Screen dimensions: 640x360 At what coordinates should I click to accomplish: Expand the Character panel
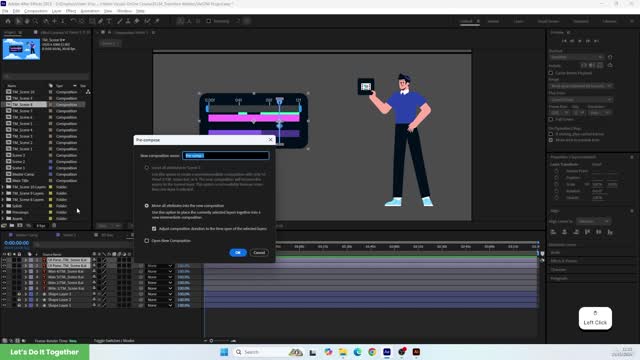(558, 269)
